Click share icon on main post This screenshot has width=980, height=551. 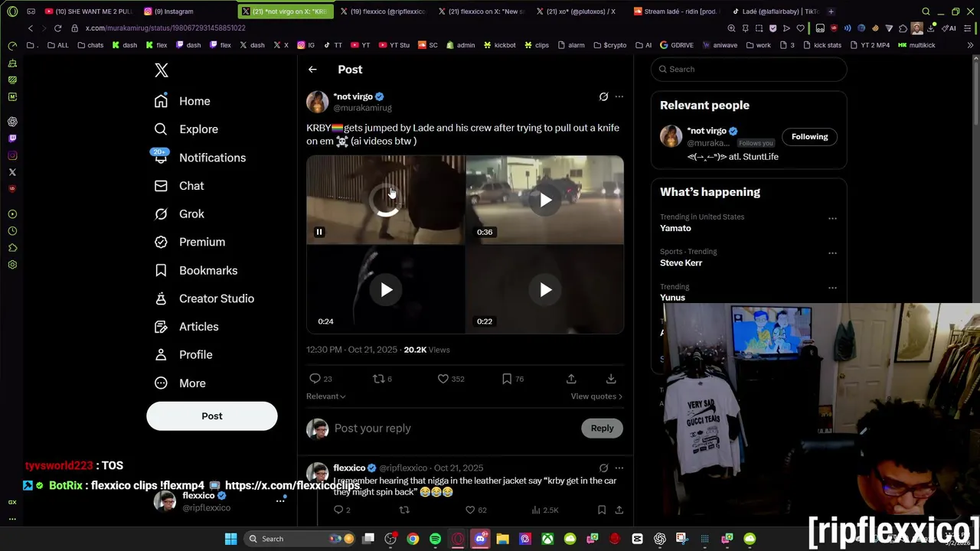pos(571,379)
